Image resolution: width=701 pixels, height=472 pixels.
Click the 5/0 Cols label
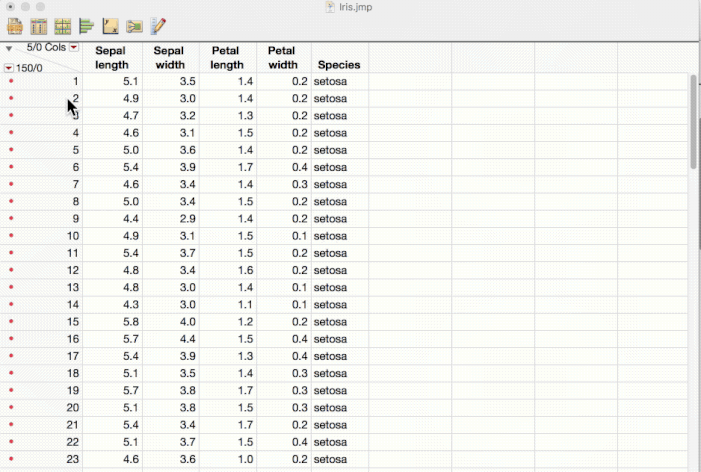pyautogui.click(x=46, y=47)
